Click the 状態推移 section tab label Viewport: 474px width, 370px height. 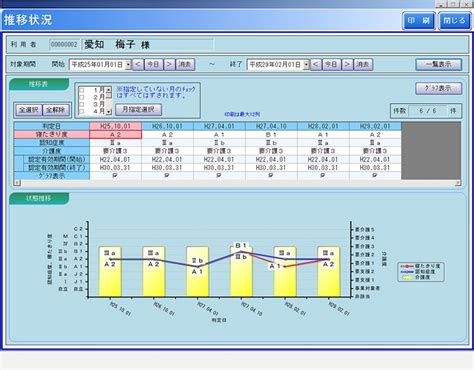pyautogui.click(x=39, y=198)
